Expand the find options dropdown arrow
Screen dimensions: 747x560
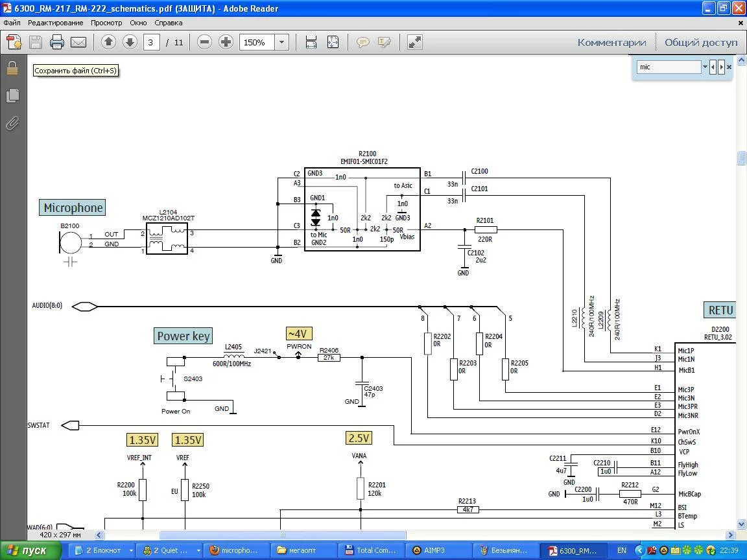click(704, 67)
